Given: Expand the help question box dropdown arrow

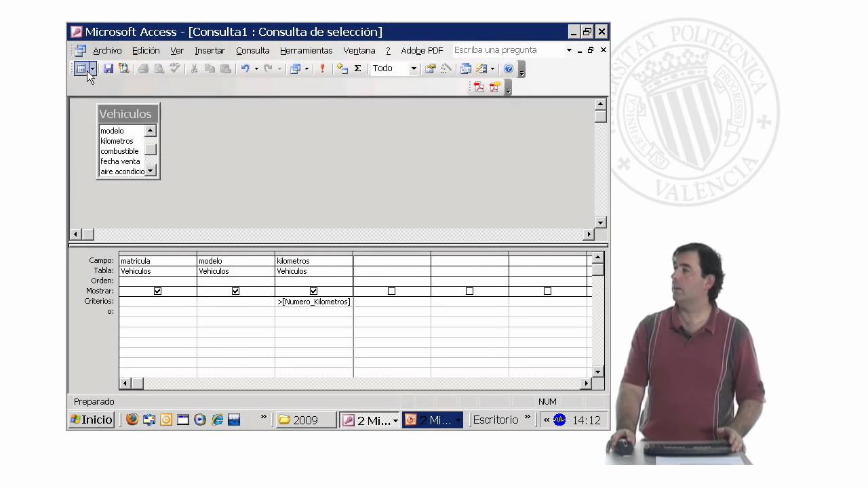Looking at the screenshot, I should click(569, 50).
